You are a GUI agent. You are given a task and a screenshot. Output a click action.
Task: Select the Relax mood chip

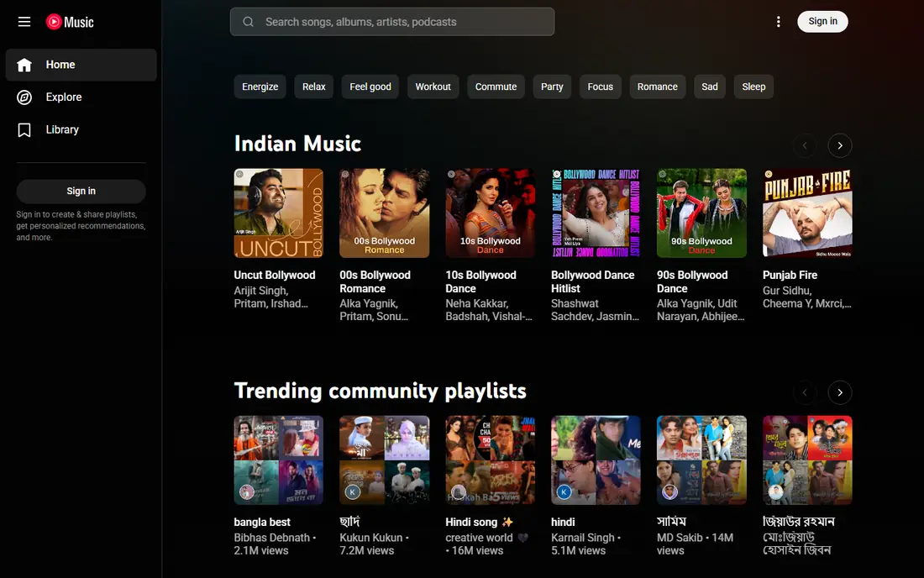click(x=313, y=87)
